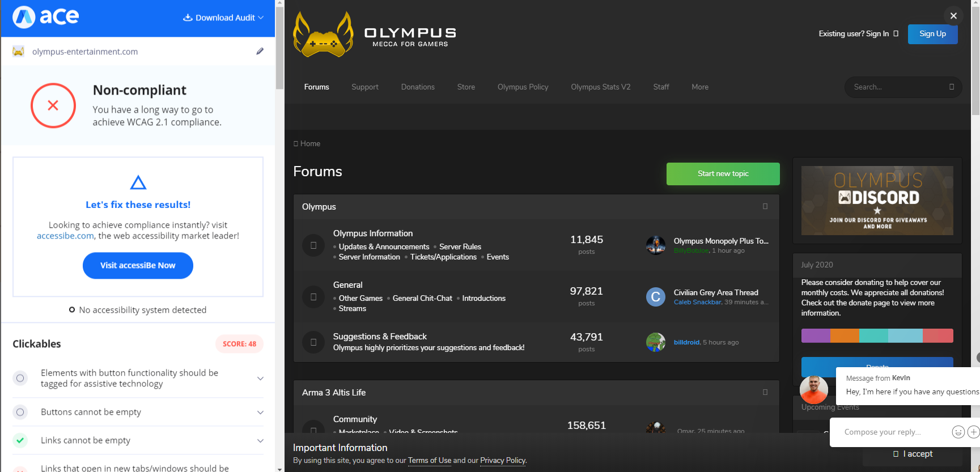This screenshot has height=472, width=980.
Task: Open the Donations nav item
Action: click(418, 87)
